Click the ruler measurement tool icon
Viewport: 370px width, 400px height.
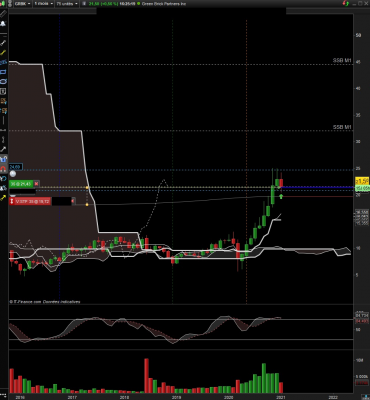pyautogui.click(x=3, y=14)
